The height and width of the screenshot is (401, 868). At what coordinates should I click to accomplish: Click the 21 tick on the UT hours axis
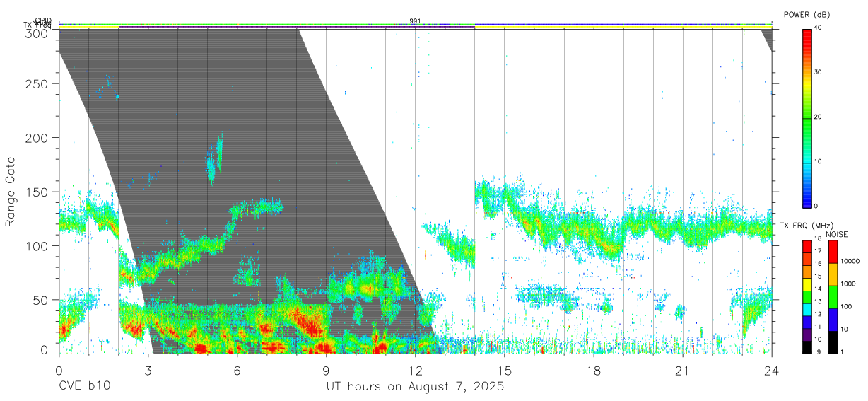click(x=683, y=371)
